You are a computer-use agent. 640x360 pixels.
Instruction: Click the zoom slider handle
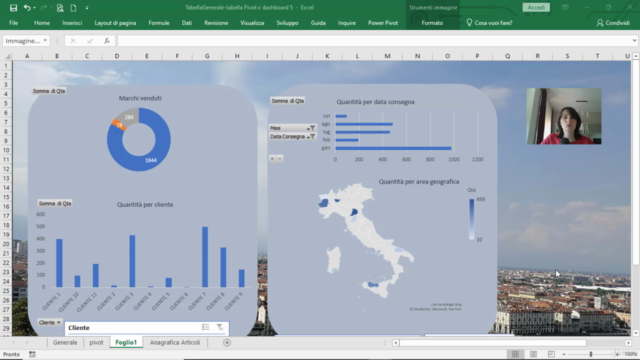pos(591,354)
